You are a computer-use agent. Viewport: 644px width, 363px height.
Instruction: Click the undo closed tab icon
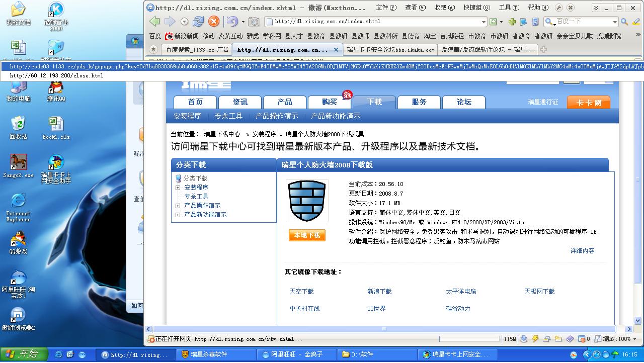tap(231, 21)
